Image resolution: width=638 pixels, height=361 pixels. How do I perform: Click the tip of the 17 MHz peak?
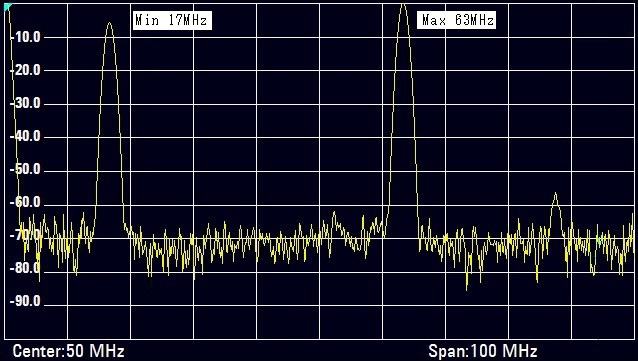click(109, 24)
